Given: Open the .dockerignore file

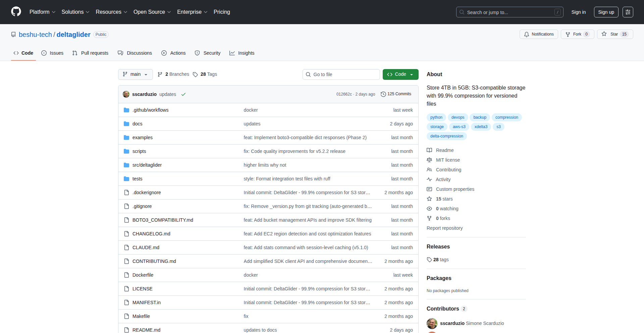Looking at the screenshot, I should pos(147,192).
